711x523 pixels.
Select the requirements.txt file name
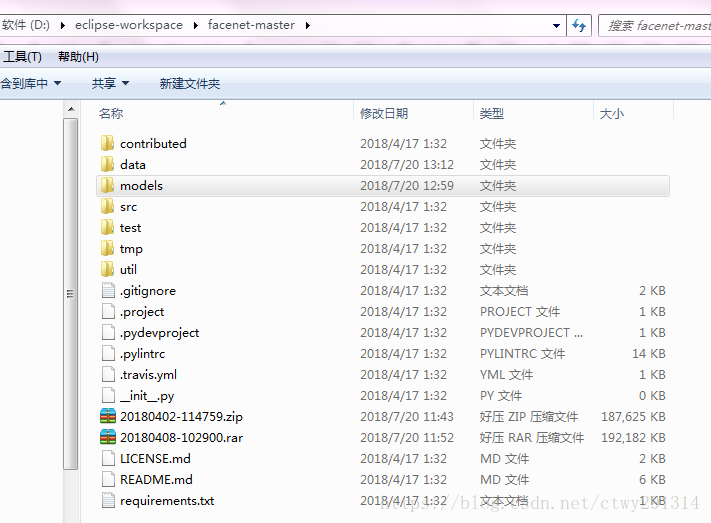(x=167, y=501)
